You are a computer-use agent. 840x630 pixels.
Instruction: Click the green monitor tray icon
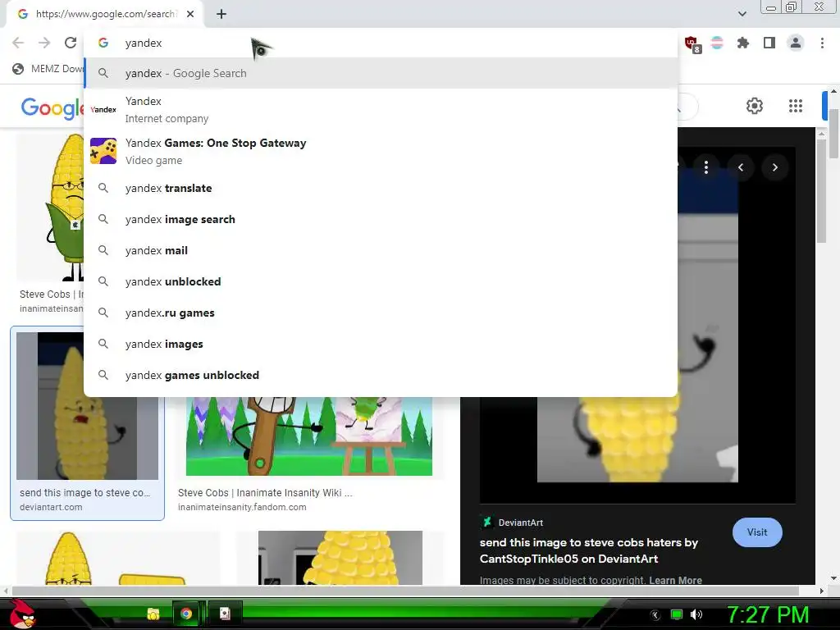pos(677,614)
